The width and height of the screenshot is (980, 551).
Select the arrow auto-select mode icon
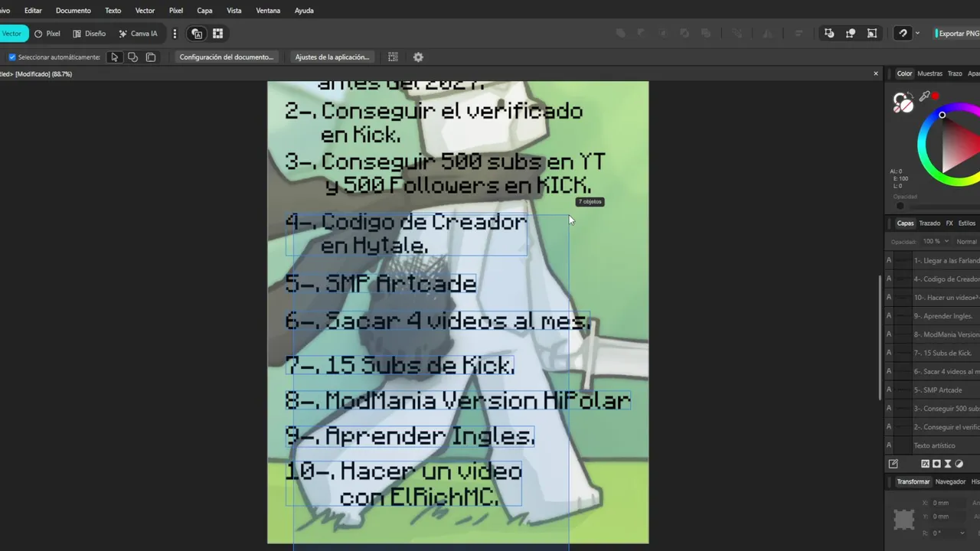pyautogui.click(x=114, y=57)
